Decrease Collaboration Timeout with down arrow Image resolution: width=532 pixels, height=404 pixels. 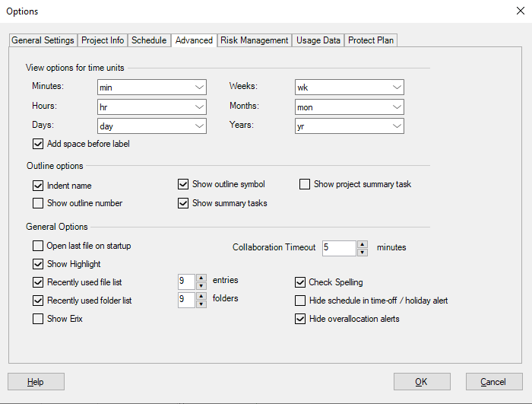coord(363,252)
